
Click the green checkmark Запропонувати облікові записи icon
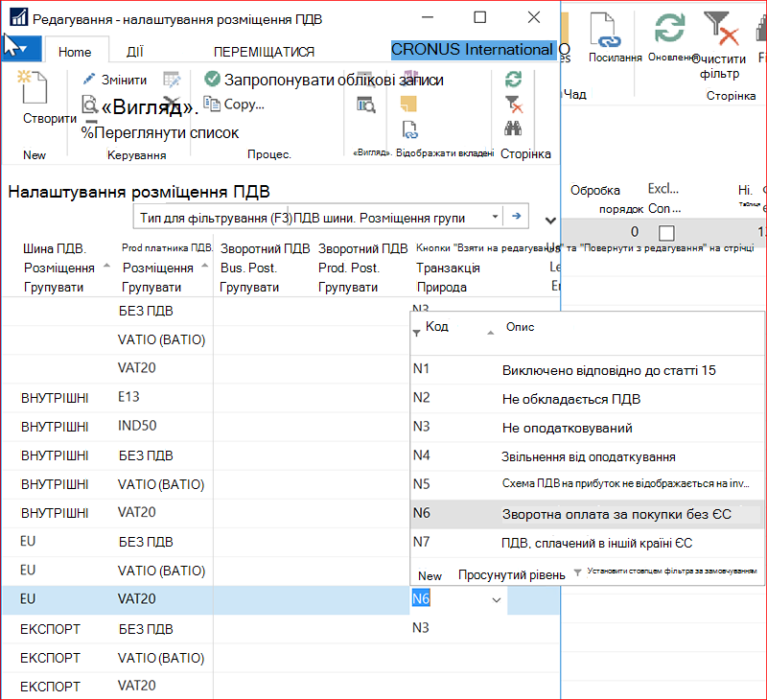[x=212, y=79]
